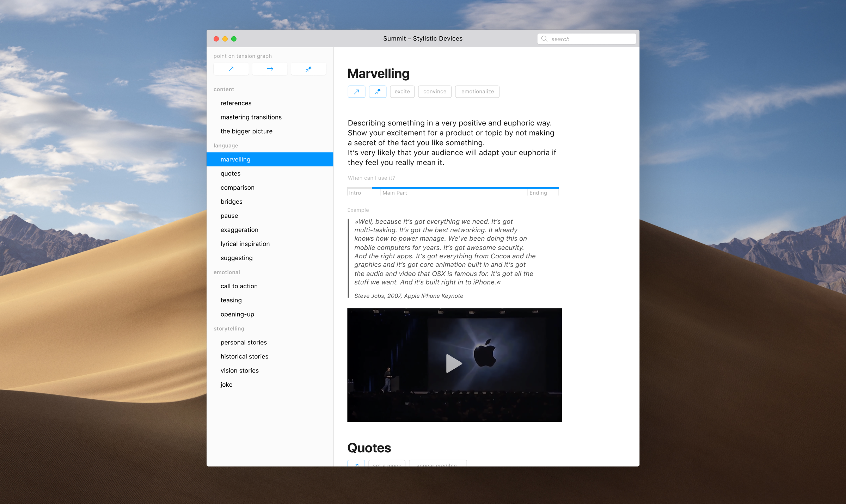Open references in sidebar
Screen dimensions: 846x504
[x=270, y=103]
